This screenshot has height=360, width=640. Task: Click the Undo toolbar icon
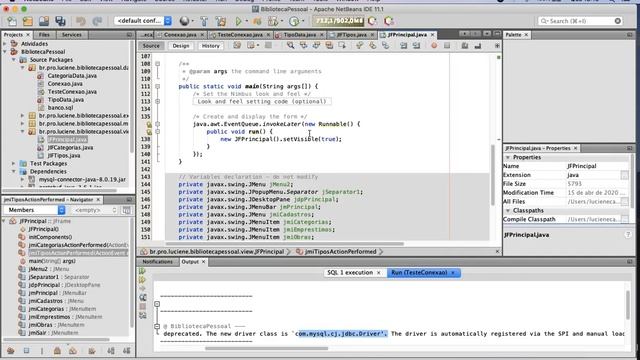(x=81, y=21)
